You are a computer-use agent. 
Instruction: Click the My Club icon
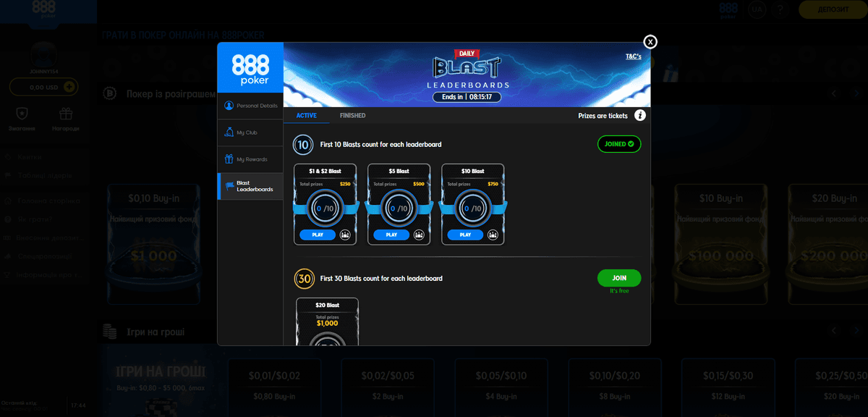[x=229, y=132]
